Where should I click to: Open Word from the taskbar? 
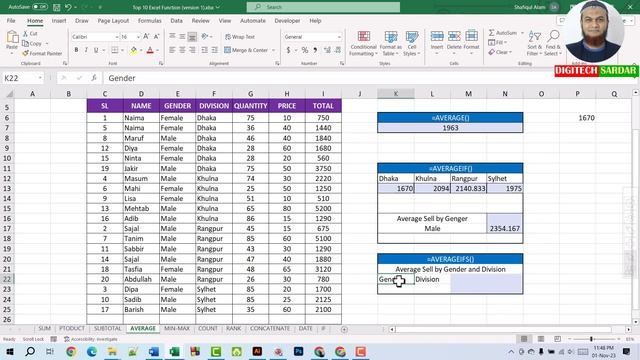click(154, 351)
